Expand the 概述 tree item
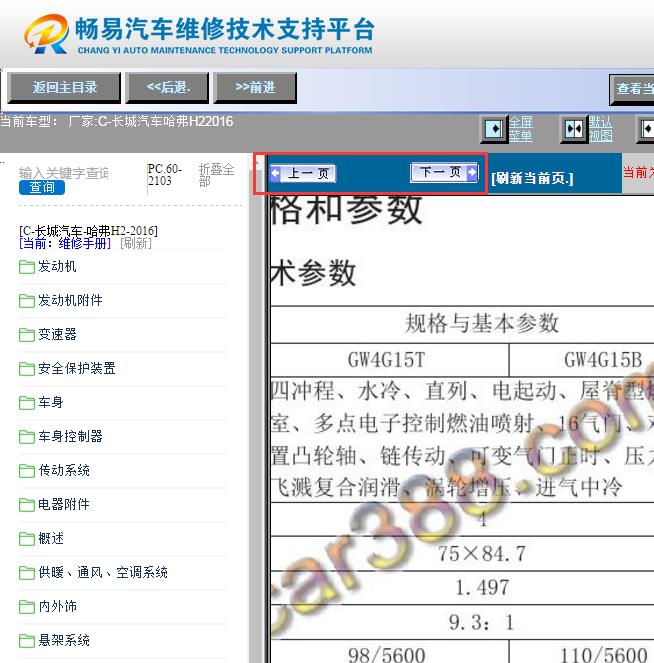654x663 pixels. click(x=51, y=538)
